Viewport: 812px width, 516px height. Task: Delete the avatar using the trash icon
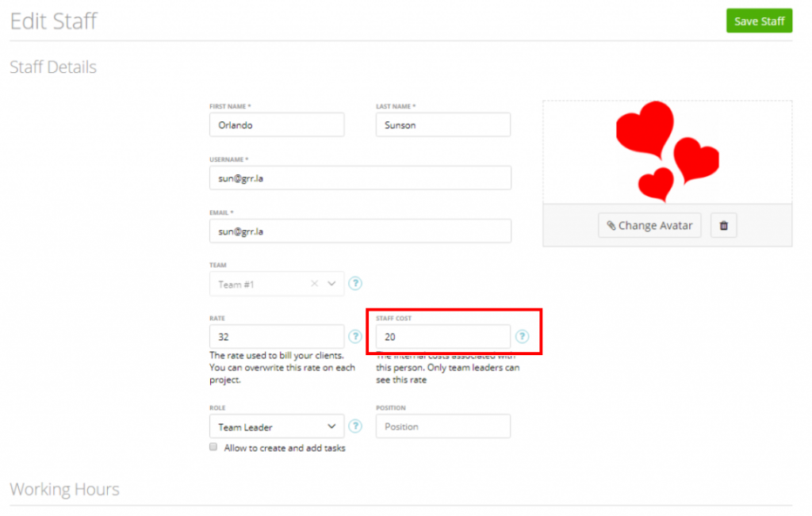[723, 225]
